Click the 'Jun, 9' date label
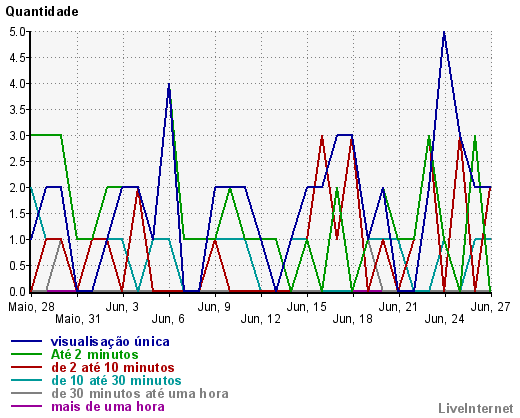 214,307
